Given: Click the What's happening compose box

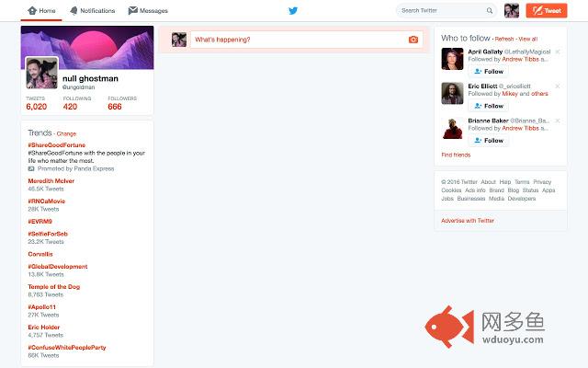Looking at the screenshot, I should pos(306,40).
